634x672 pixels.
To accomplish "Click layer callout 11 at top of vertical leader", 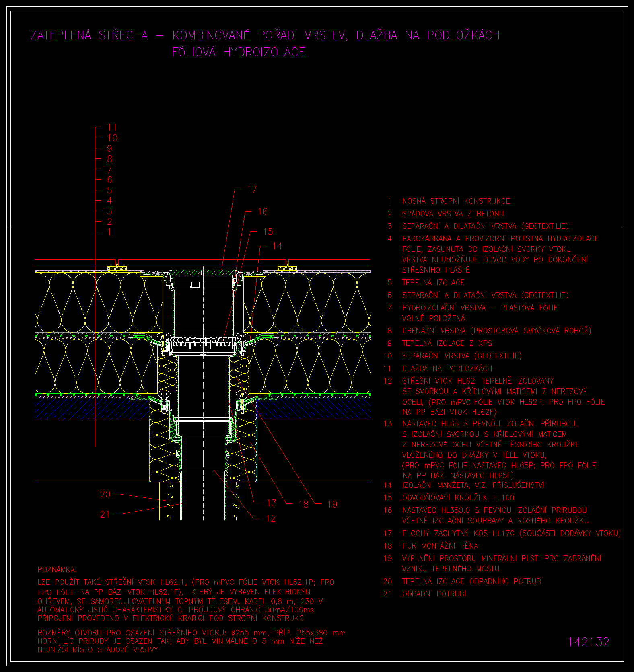I will [x=112, y=127].
